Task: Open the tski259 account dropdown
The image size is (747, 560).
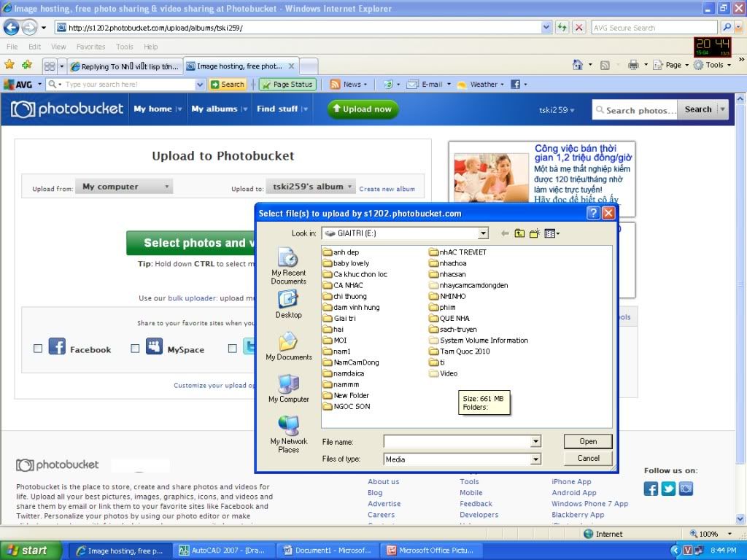Action: coord(557,110)
